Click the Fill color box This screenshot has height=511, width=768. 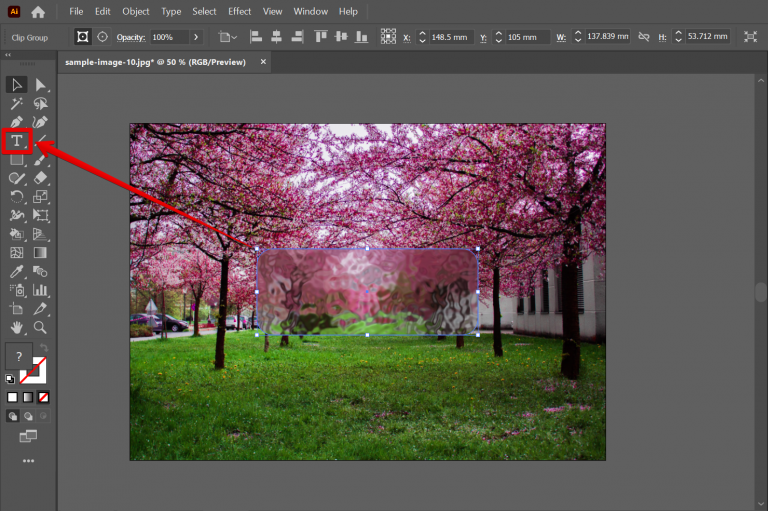[18, 357]
